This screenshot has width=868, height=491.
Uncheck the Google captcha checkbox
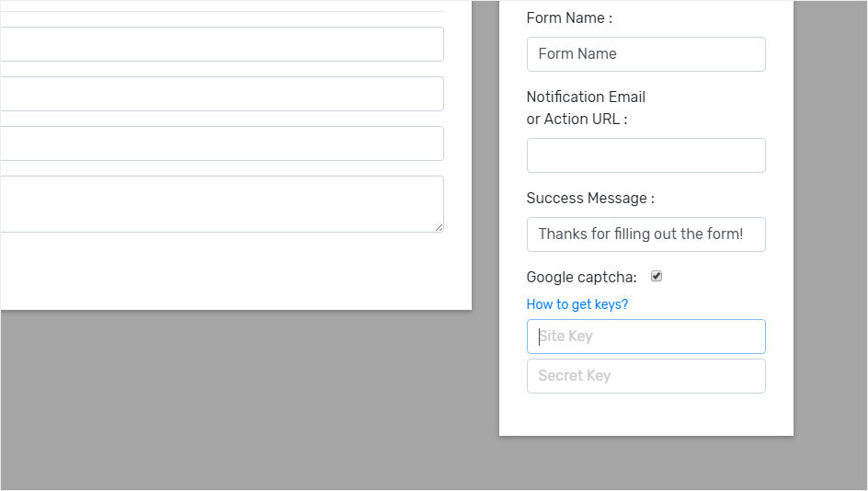(x=657, y=277)
